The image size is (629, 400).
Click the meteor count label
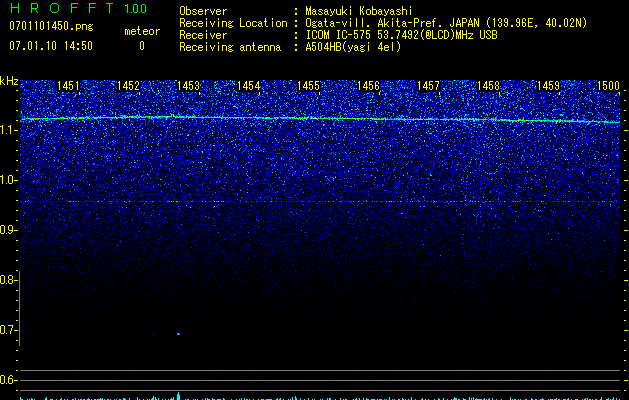click(142, 31)
